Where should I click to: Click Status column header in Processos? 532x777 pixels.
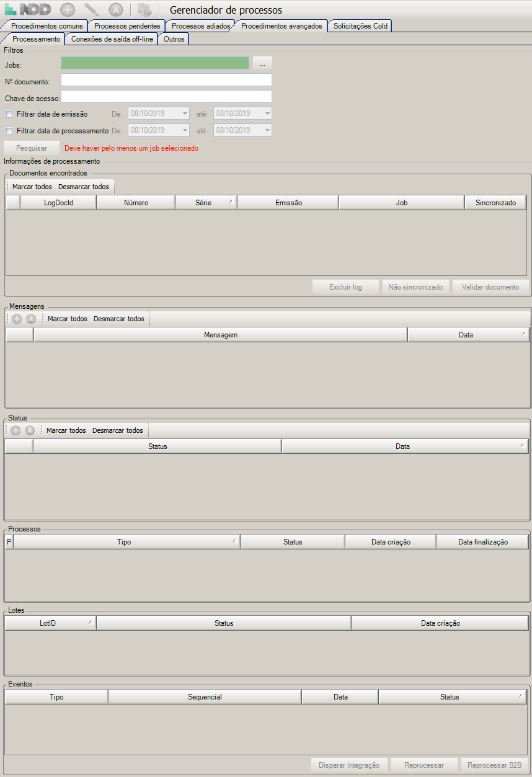point(293,542)
